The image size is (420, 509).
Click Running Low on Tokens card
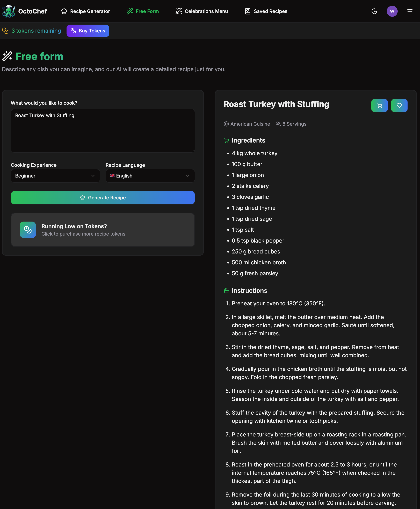pyautogui.click(x=103, y=230)
